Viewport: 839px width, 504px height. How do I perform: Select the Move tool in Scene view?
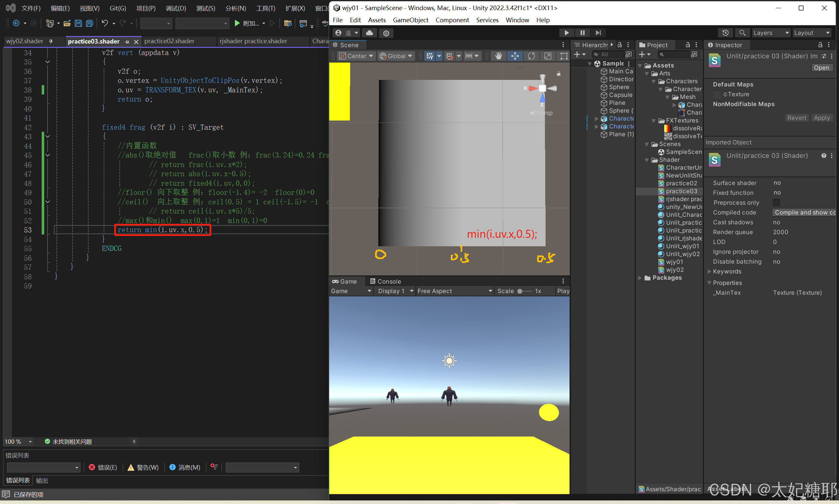coord(515,56)
